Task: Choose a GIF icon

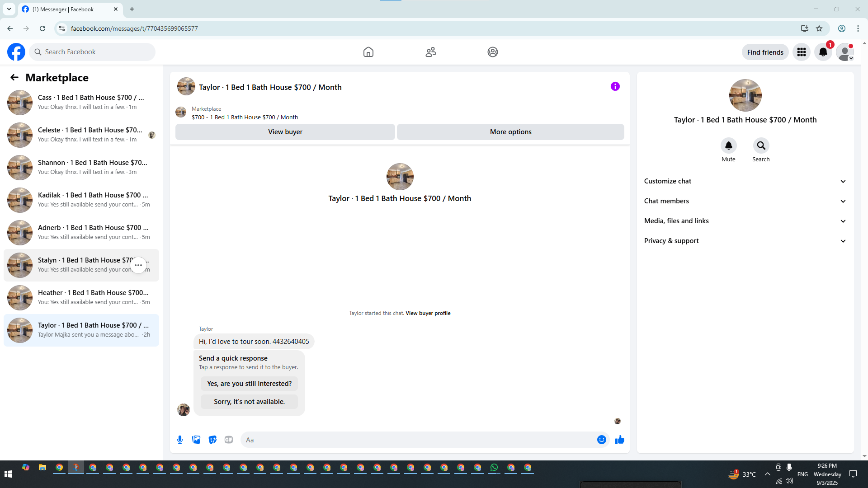Action: (x=229, y=440)
